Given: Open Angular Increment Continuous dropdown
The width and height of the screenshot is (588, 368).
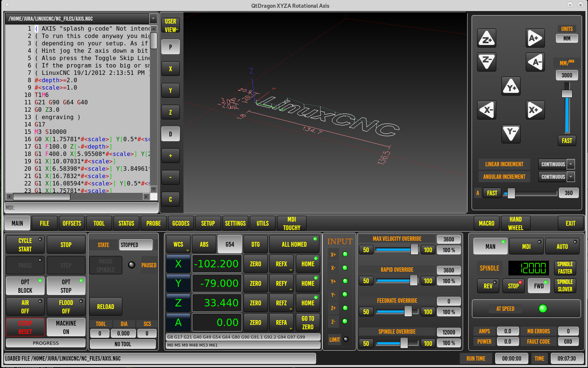Looking at the screenshot, I should pos(571,177).
